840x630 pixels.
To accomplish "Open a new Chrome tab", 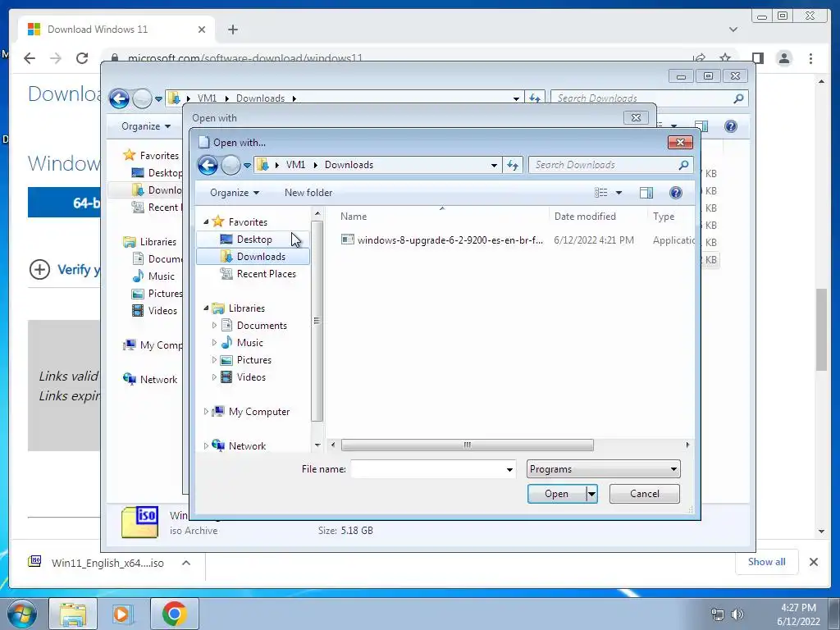I will click(232, 30).
